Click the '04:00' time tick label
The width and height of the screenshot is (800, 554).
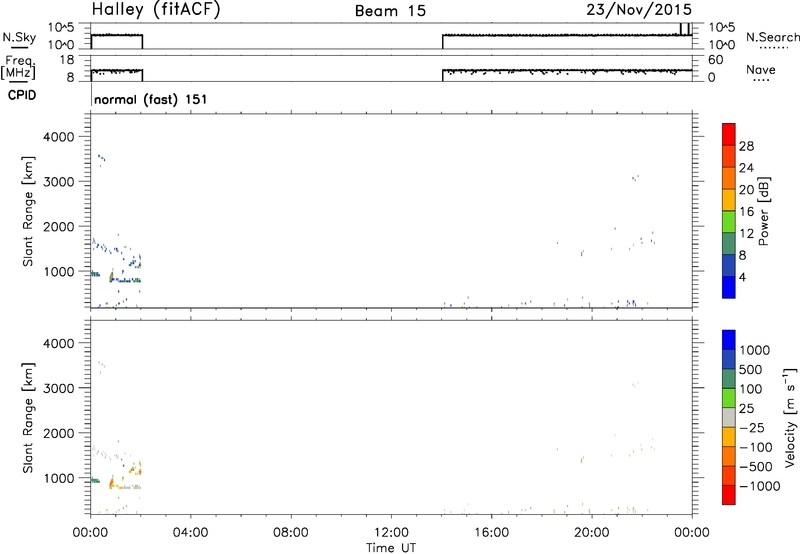pos(190,533)
